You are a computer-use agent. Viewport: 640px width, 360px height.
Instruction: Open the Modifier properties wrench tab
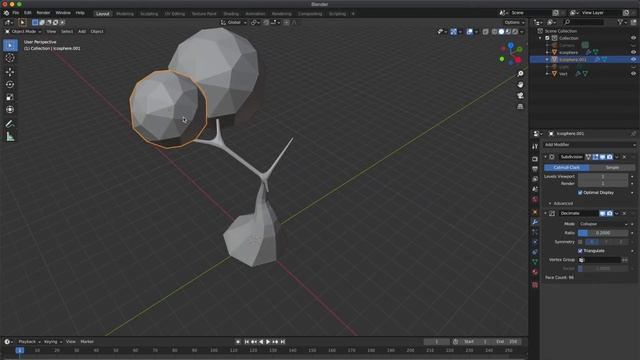(x=535, y=222)
